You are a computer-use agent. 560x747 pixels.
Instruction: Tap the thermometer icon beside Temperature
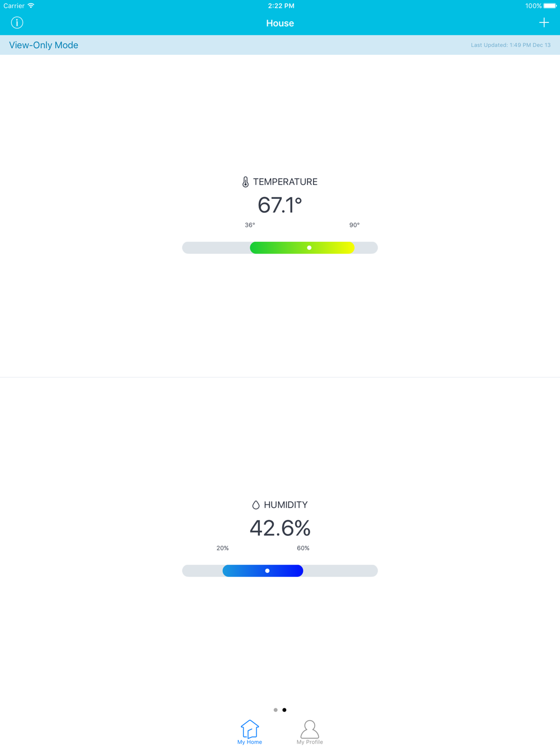point(245,182)
